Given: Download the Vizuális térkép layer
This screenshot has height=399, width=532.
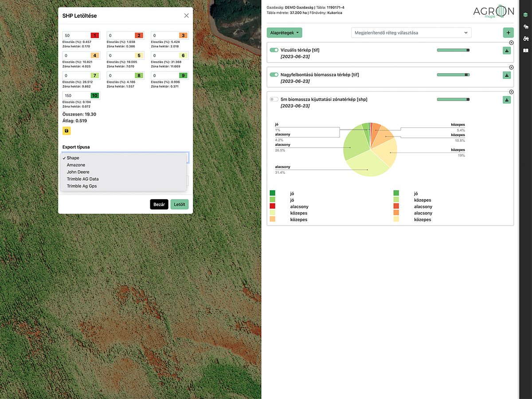Looking at the screenshot, I should pyautogui.click(x=507, y=50).
